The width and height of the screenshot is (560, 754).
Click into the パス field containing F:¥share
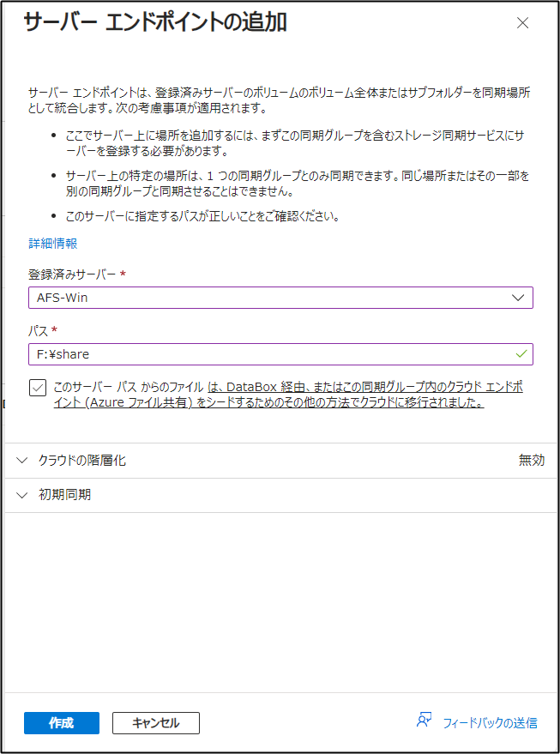[x=280, y=354]
